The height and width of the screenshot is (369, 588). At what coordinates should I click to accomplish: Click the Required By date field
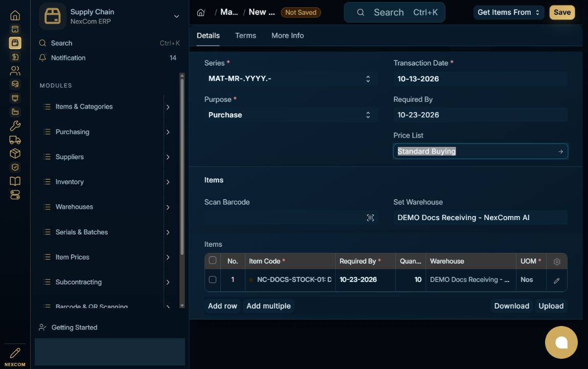[x=481, y=115]
